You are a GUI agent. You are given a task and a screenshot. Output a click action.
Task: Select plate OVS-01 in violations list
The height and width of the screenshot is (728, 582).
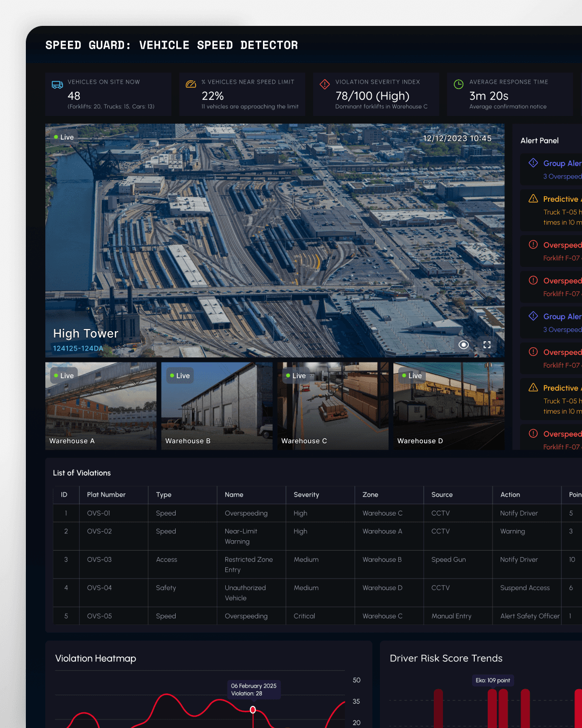(x=99, y=513)
